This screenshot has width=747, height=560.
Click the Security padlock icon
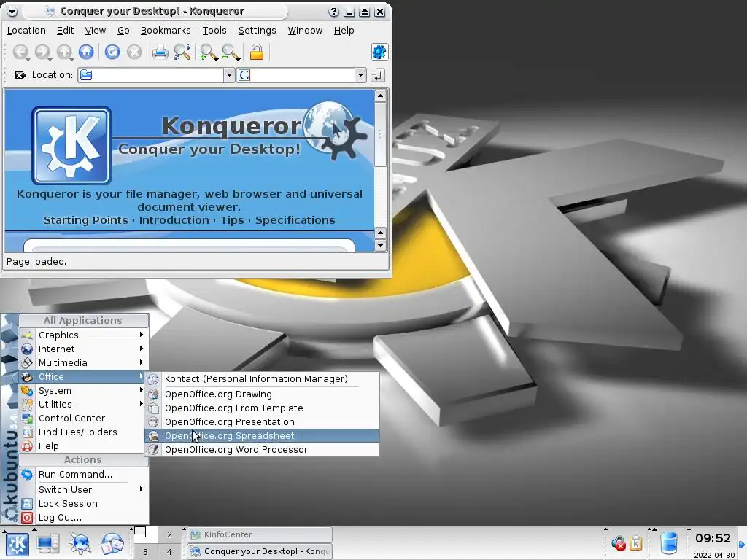click(x=257, y=52)
